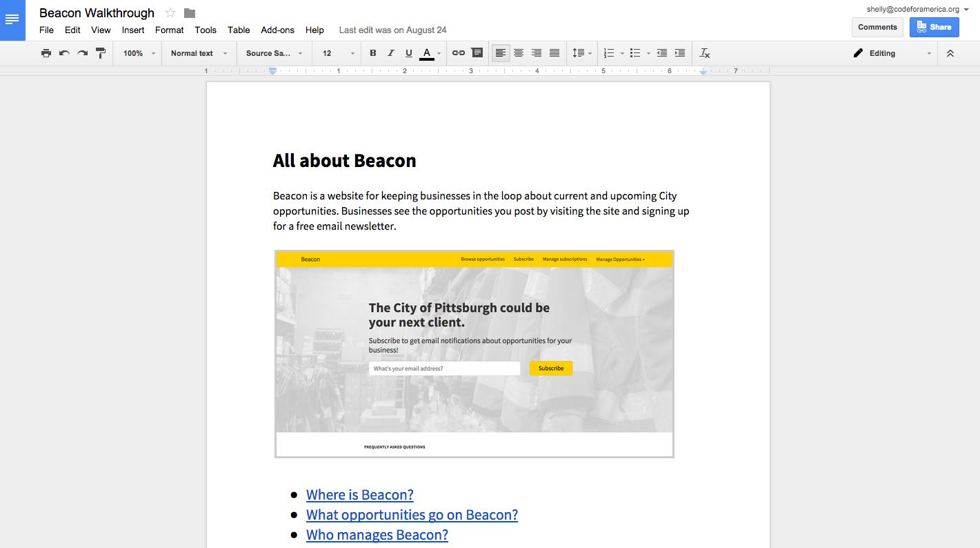Toggle Italic formatting button
Image resolution: width=980 pixels, height=548 pixels.
pyautogui.click(x=391, y=53)
